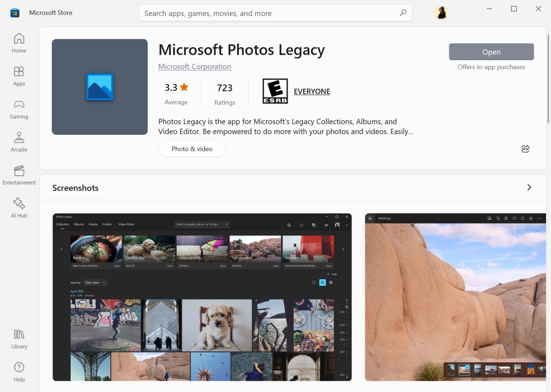Open the Microsoft Corporation link
551x392 pixels.
tap(194, 67)
